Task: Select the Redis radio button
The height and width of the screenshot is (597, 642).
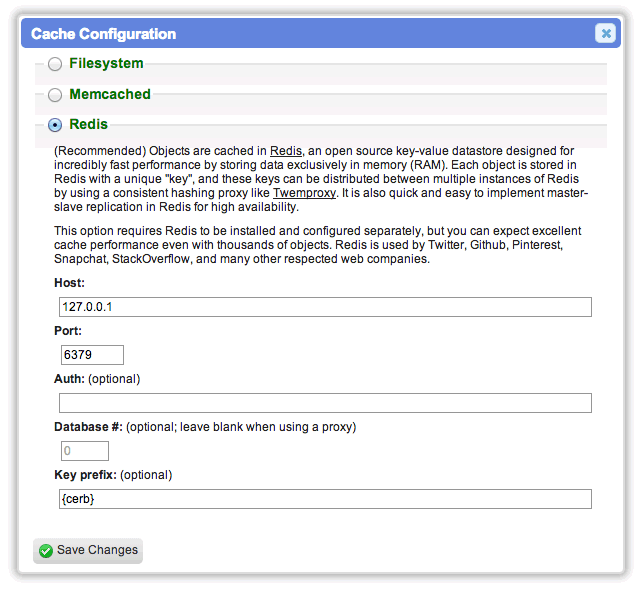Action: point(55,124)
